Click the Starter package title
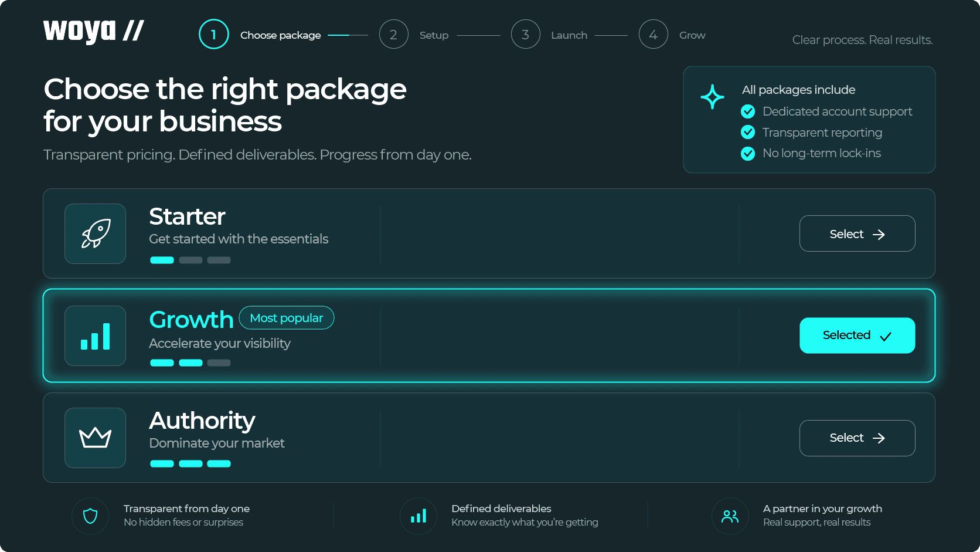 click(188, 216)
